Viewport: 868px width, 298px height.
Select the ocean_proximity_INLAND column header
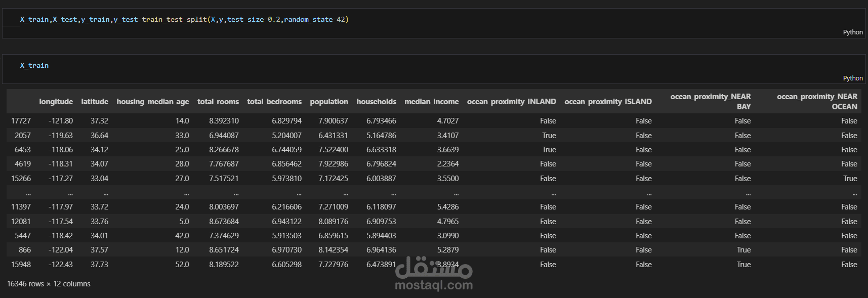tap(512, 102)
